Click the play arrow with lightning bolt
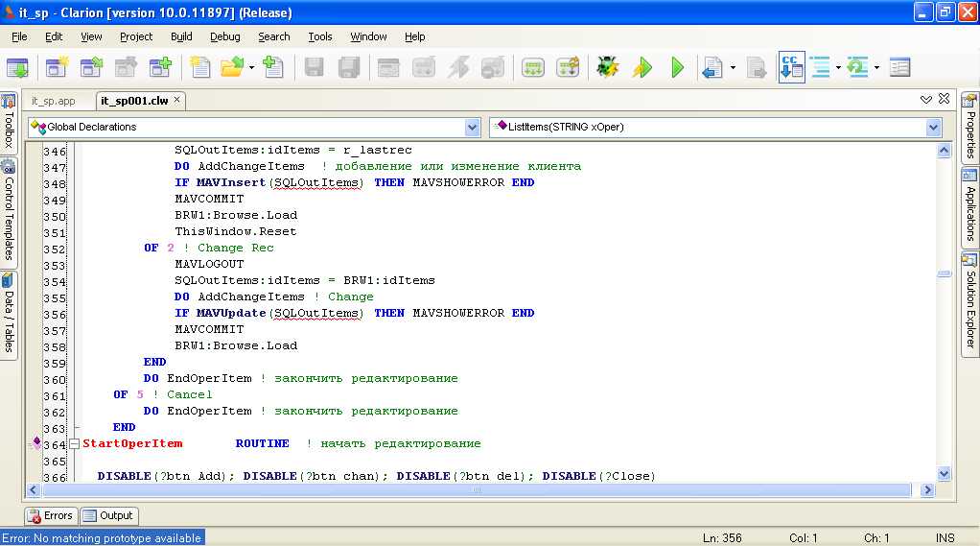 click(x=642, y=67)
